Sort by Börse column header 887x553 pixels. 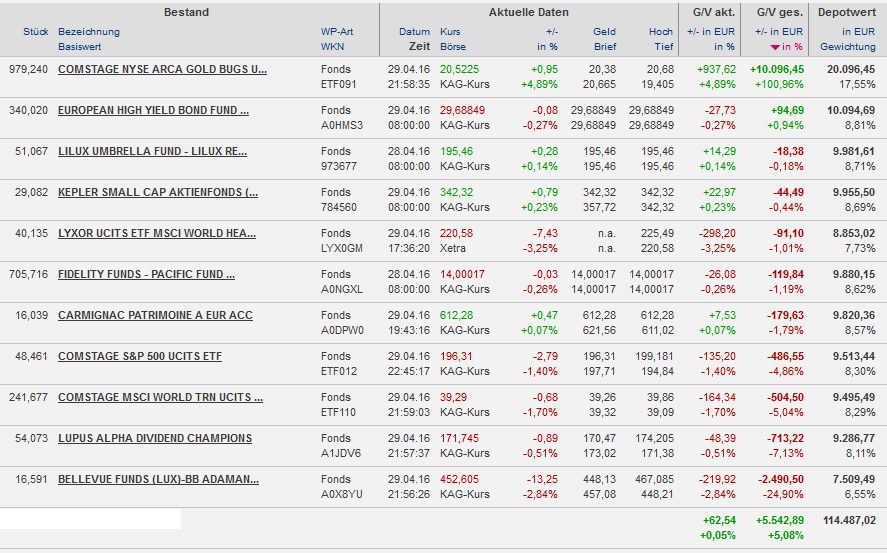(454, 47)
